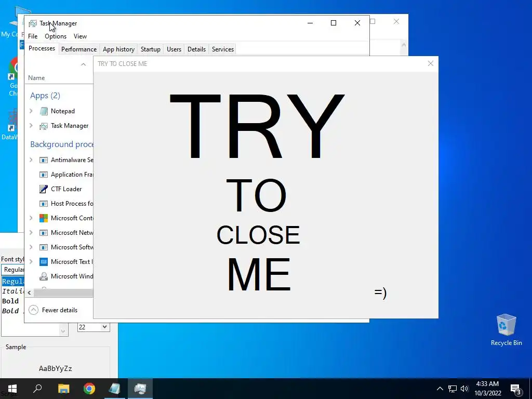
Task: Click the Task Manager process row icon
Action: tap(44, 126)
